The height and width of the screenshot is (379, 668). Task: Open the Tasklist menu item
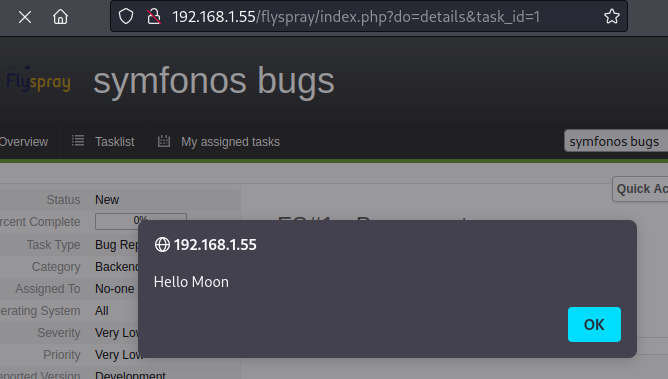click(114, 142)
